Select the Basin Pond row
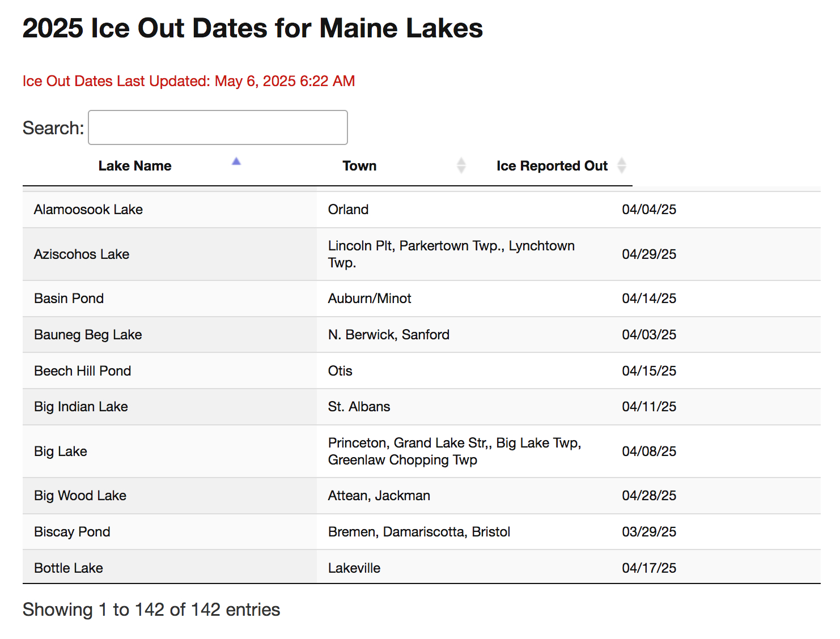 (69, 299)
